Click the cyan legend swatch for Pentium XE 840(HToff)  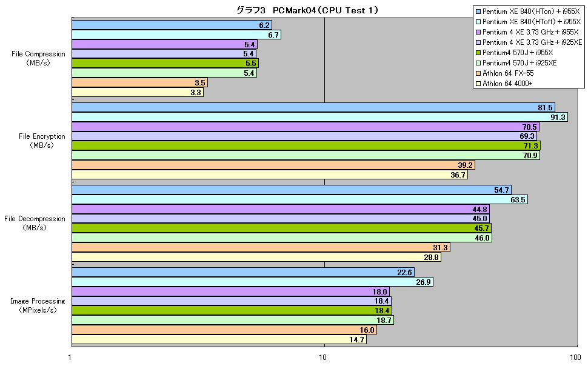[x=478, y=22]
